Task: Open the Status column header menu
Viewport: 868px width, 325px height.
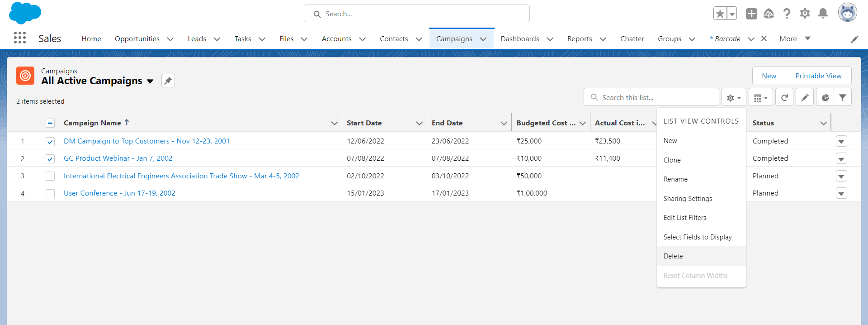Action: tap(823, 123)
